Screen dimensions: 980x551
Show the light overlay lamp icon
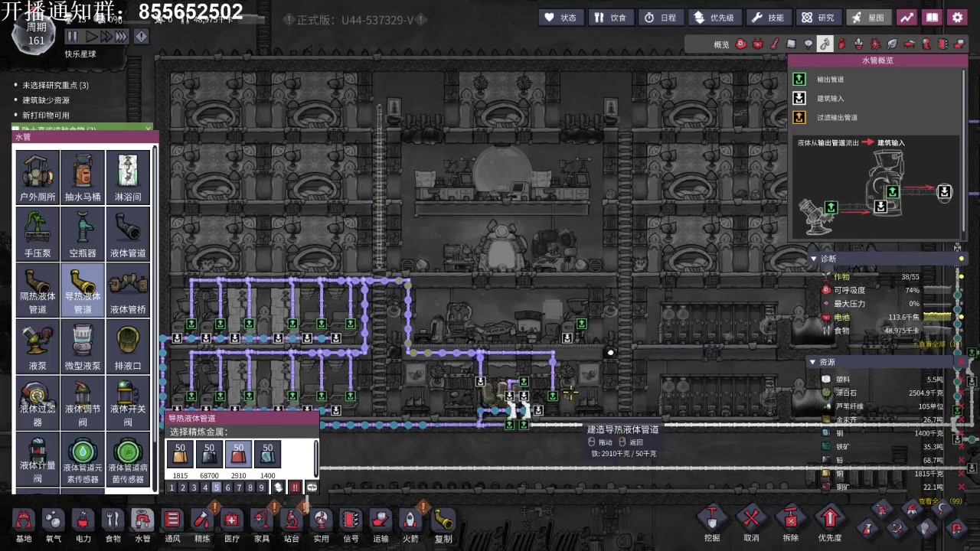tap(808, 44)
